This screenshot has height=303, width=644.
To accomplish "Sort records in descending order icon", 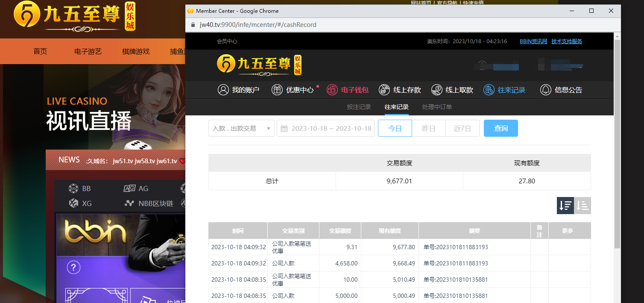I will (x=565, y=206).
